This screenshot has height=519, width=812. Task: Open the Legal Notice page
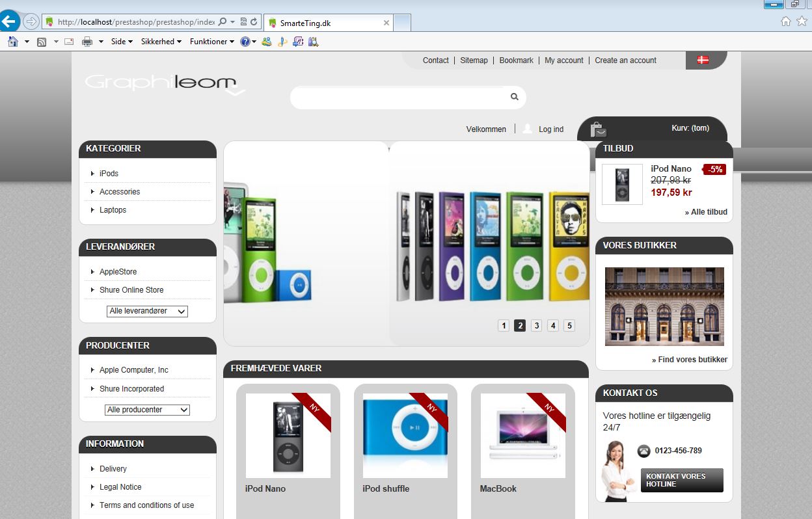(120, 487)
